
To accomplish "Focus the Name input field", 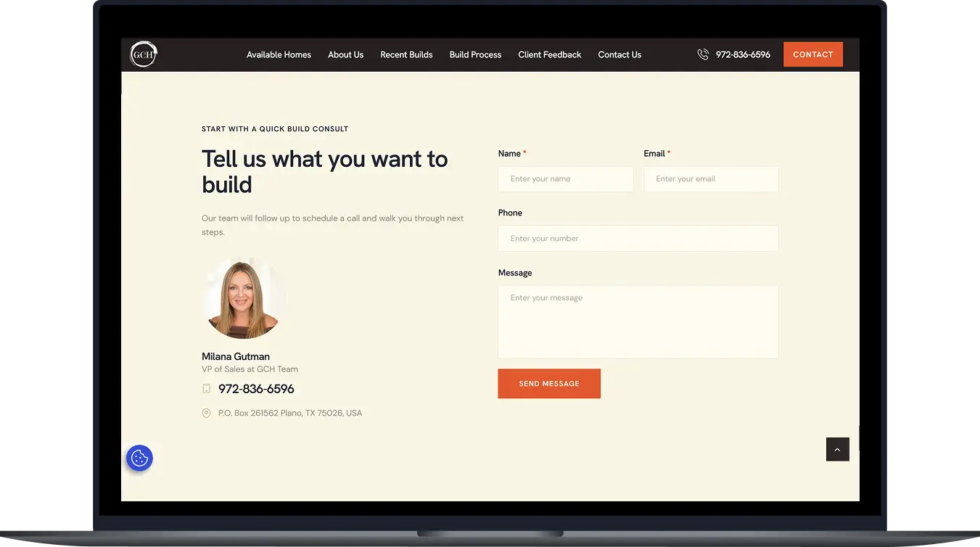I will [x=565, y=179].
